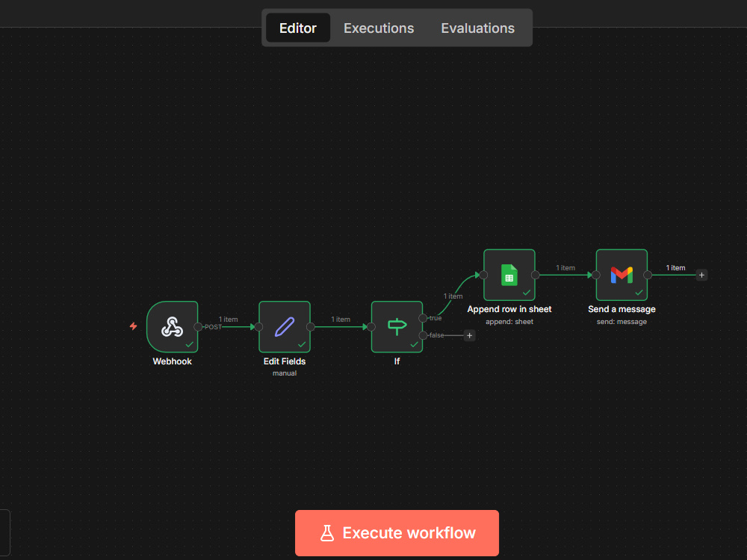
Task: Click the 'Append row in sheet' label
Action: tap(509, 309)
